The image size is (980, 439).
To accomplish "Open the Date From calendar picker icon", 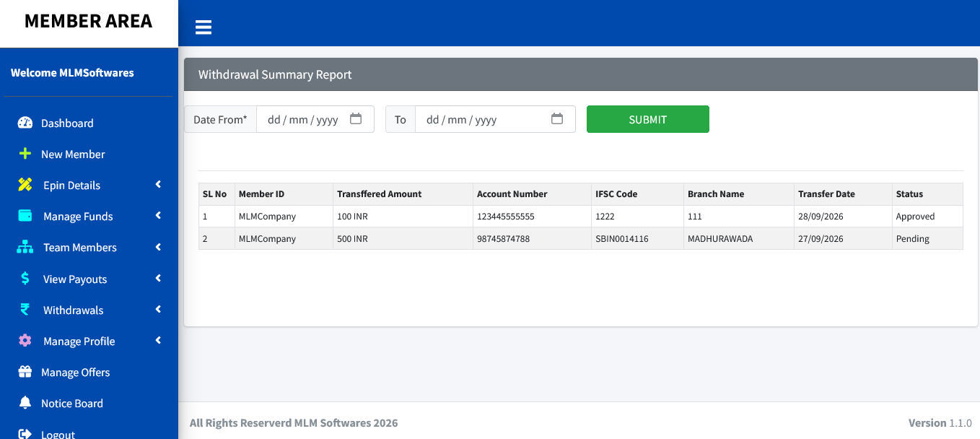I will point(356,119).
